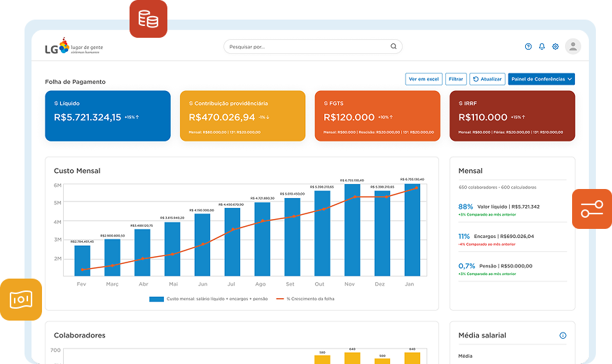Open settings using the gear icon

pyautogui.click(x=555, y=47)
